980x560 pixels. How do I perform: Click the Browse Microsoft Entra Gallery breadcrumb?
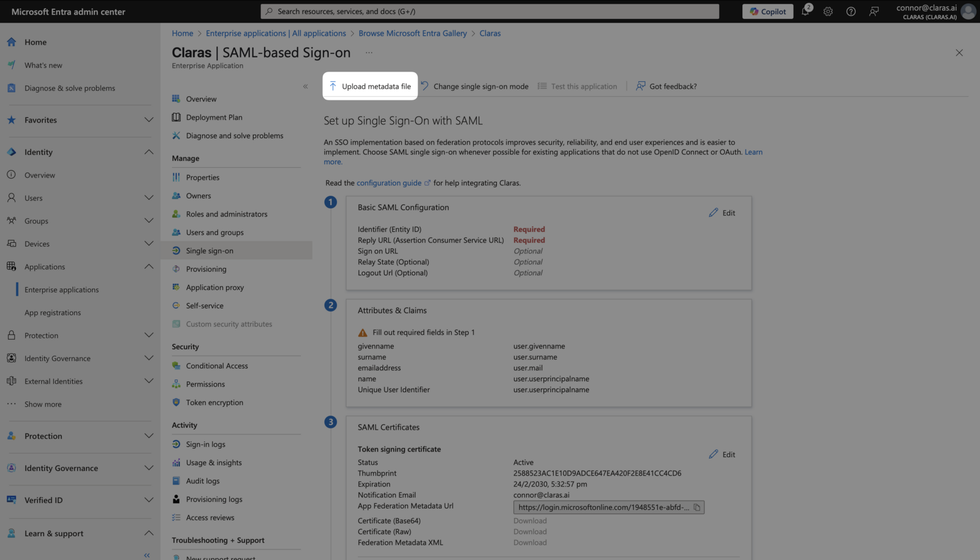coord(413,34)
